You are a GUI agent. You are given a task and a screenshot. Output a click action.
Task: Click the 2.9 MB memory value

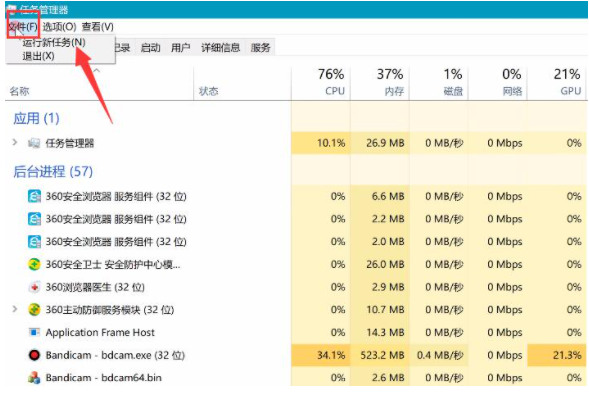388,287
